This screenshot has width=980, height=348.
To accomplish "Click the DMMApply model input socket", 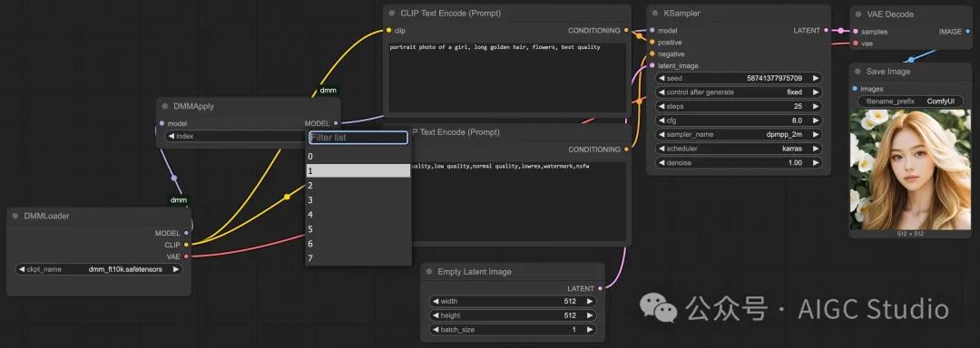I will click(162, 123).
